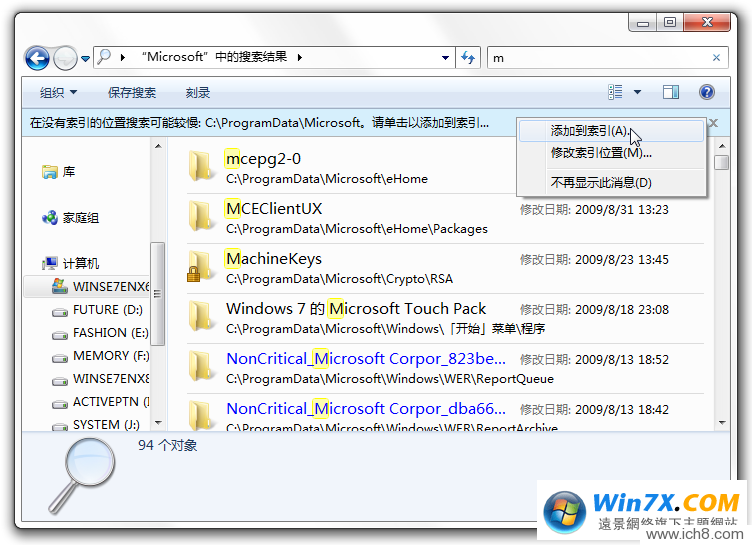Select drive MEMORY (F:)
This screenshot has width=752, height=545.
click(x=111, y=356)
